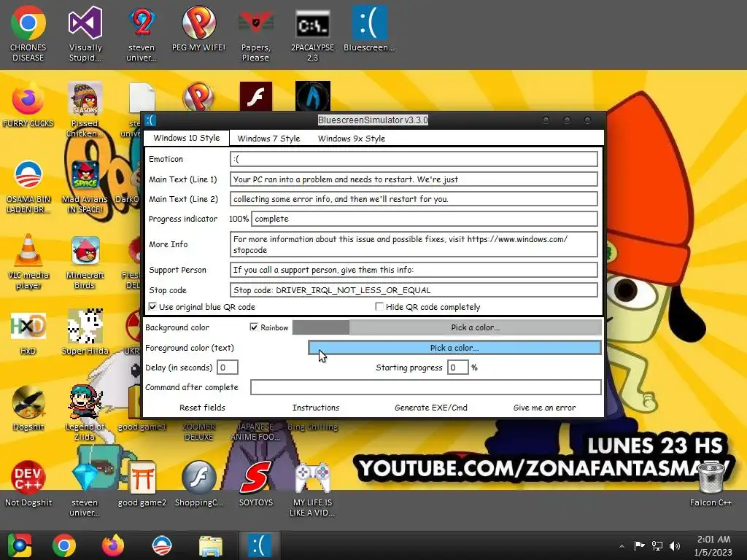Viewport: 747px width, 560px height.
Task: Click the BluescreenSimulator taskbar button
Action: point(260,545)
